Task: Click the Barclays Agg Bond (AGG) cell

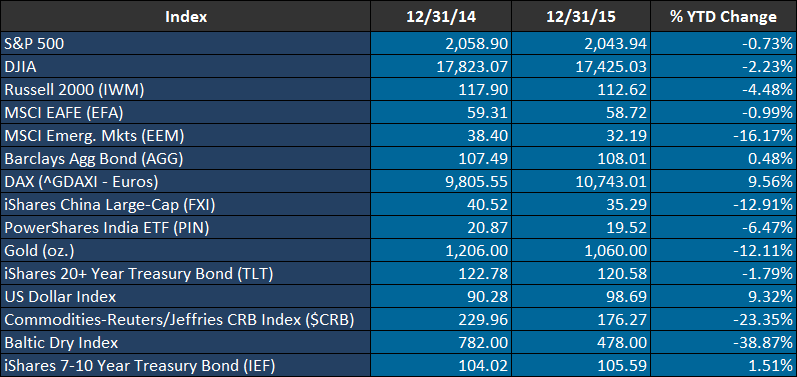Action: pos(186,159)
